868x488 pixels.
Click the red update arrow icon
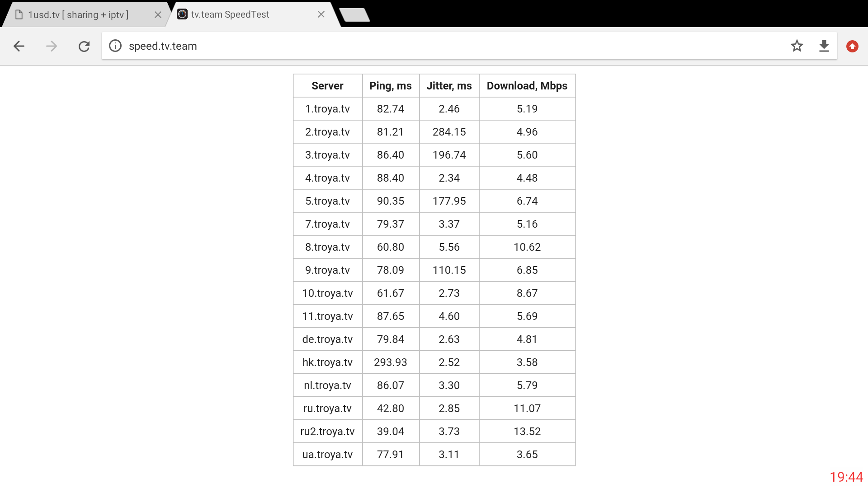[x=852, y=46]
